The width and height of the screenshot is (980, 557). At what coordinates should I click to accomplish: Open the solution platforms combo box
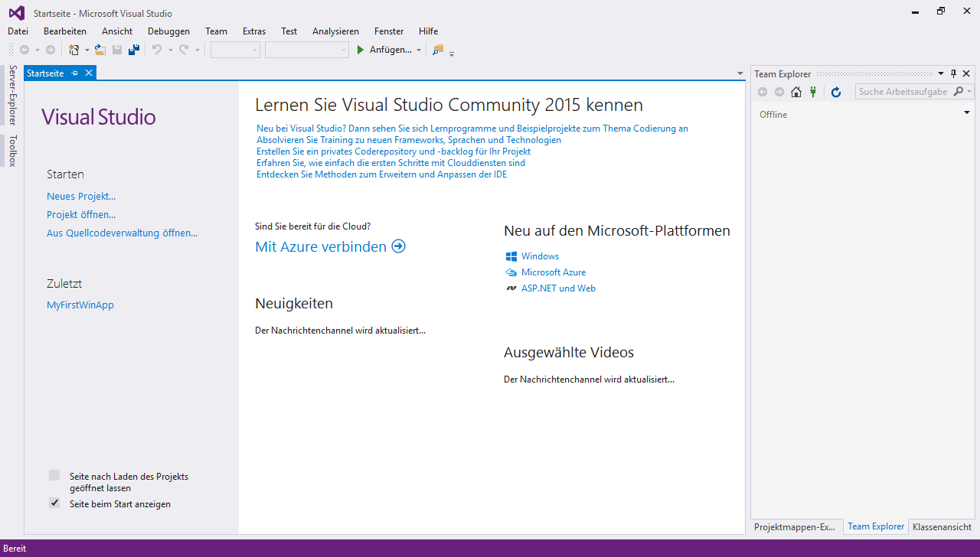pyautogui.click(x=306, y=50)
